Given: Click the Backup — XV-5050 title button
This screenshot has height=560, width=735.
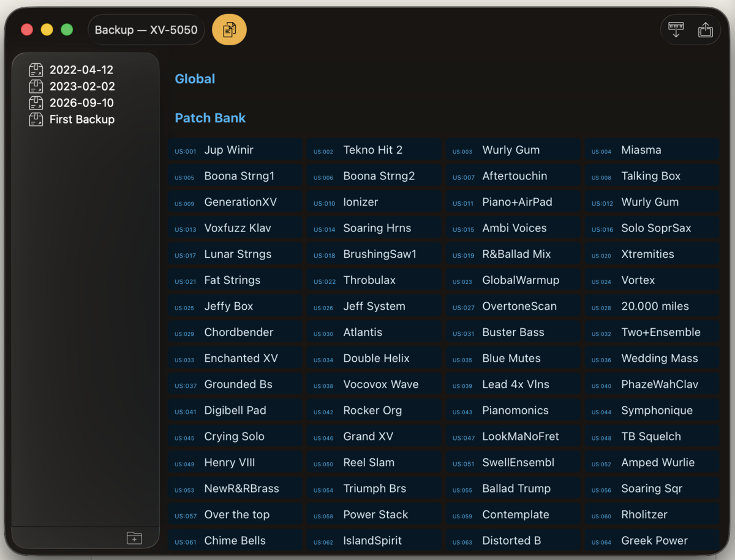Looking at the screenshot, I should point(146,29).
